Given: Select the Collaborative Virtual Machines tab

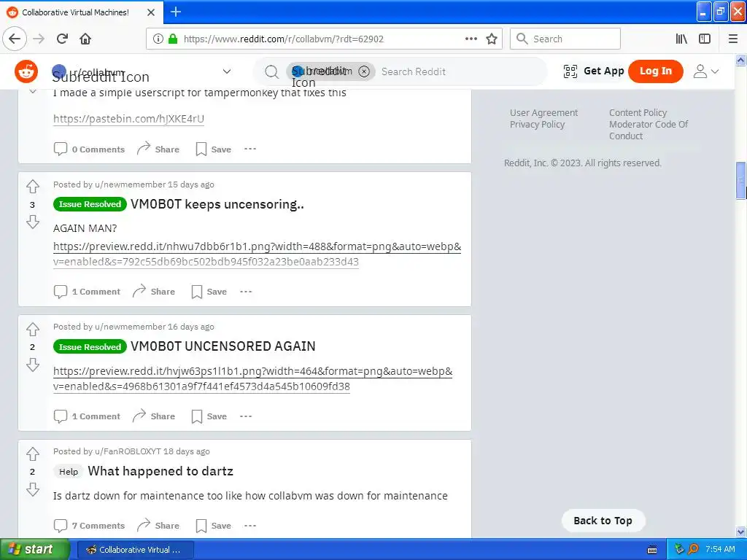Looking at the screenshot, I should click(x=82, y=12).
